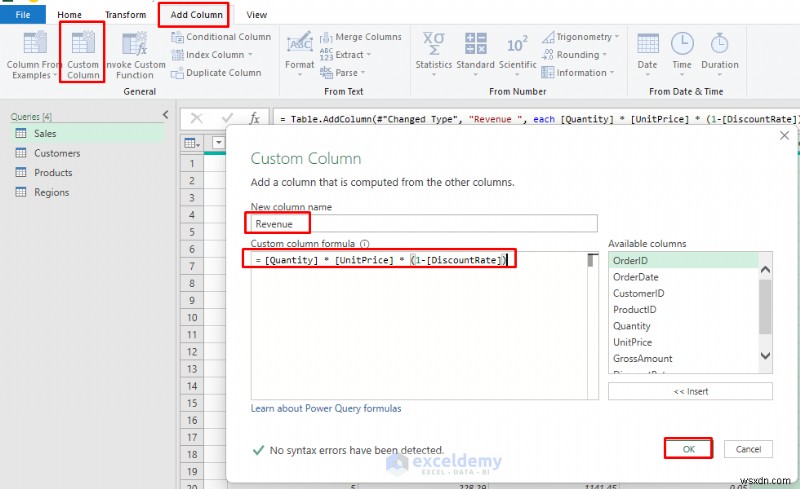This screenshot has height=489, width=800.
Task: Click the formula info icon
Action: 364,244
